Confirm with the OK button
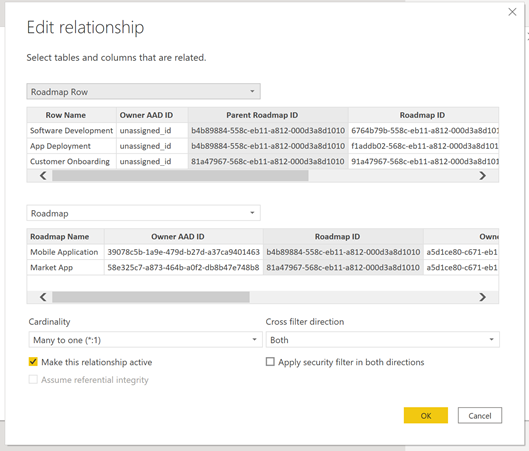The width and height of the screenshot is (529, 451). (426, 415)
